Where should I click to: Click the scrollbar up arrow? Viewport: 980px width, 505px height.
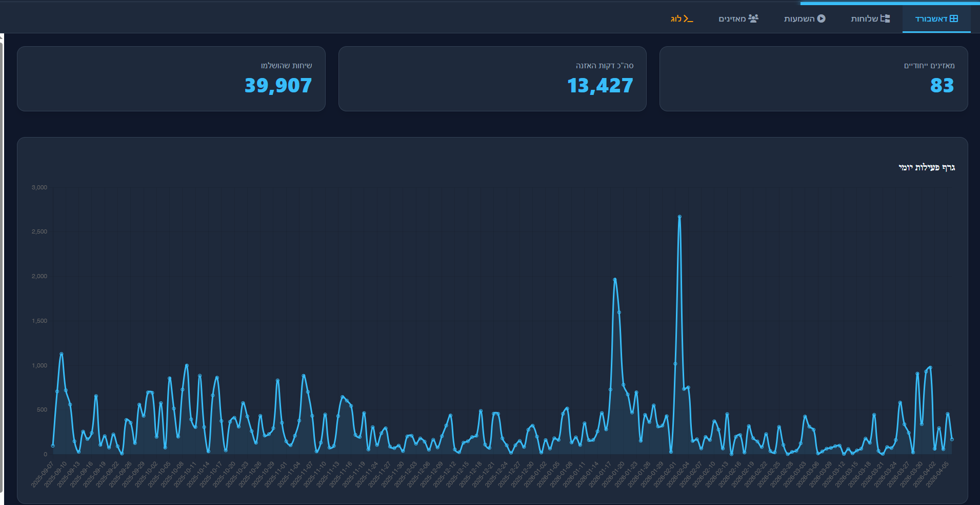click(2, 37)
